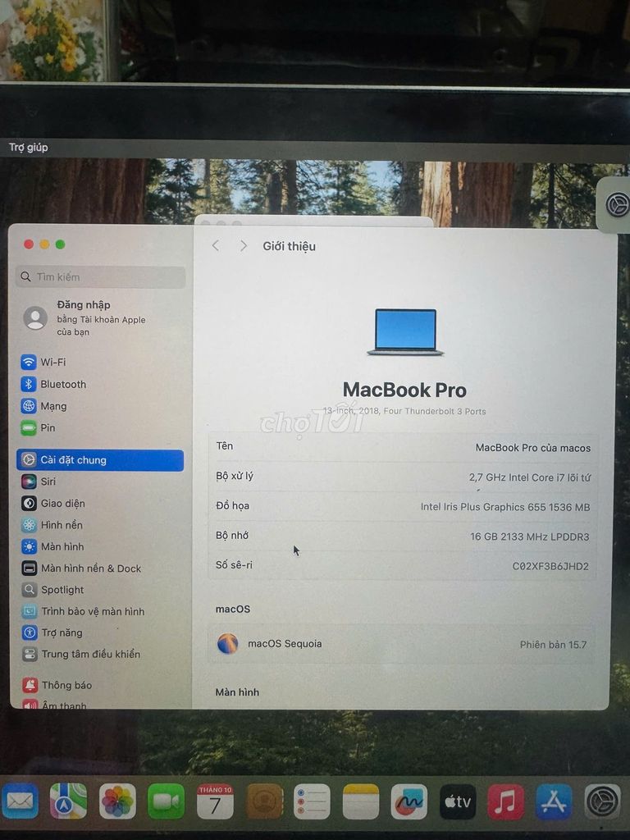630x840 pixels.
Task: Go forward with the right chevron
Action: tap(243, 246)
